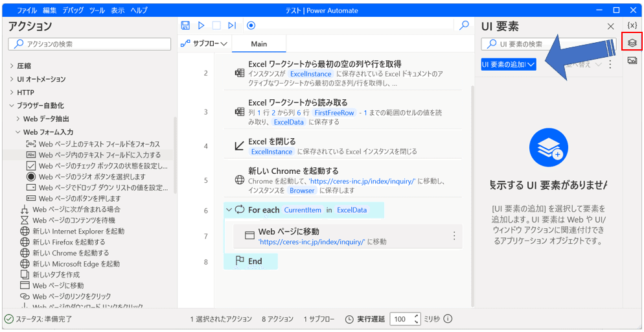Open the サブフロー dropdown
The height and width of the screenshot is (332, 644).
(205, 43)
